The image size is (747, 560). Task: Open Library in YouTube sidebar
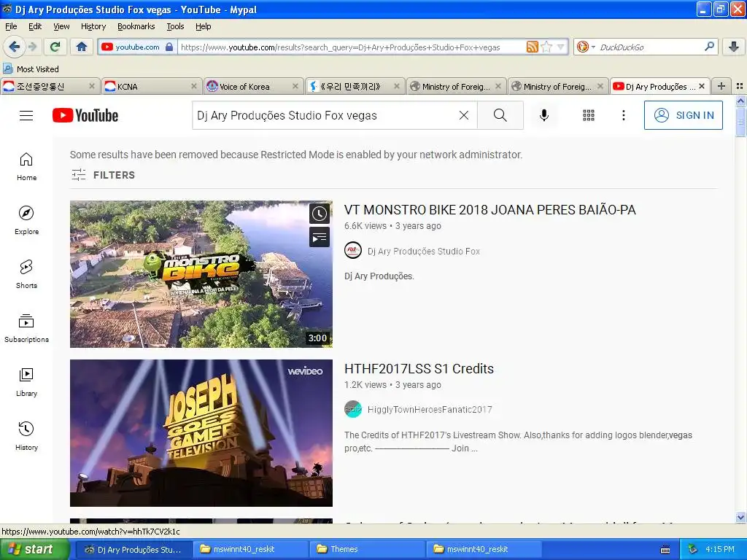coord(27,382)
